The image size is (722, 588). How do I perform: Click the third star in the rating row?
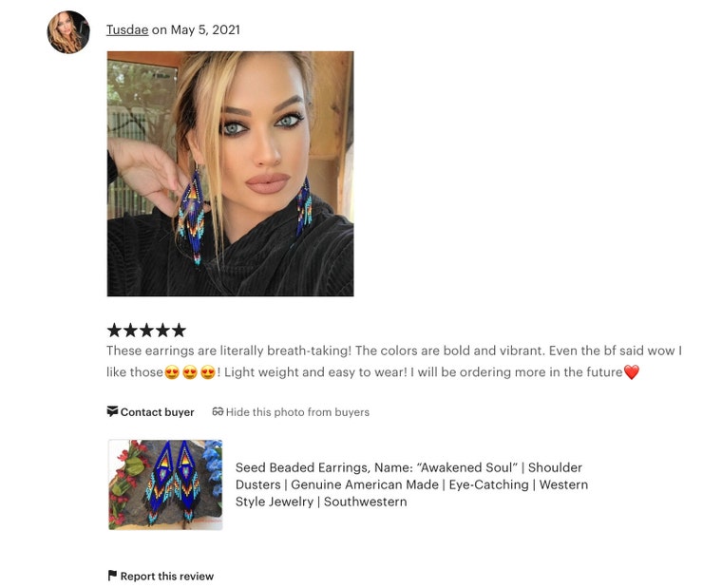(146, 331)
